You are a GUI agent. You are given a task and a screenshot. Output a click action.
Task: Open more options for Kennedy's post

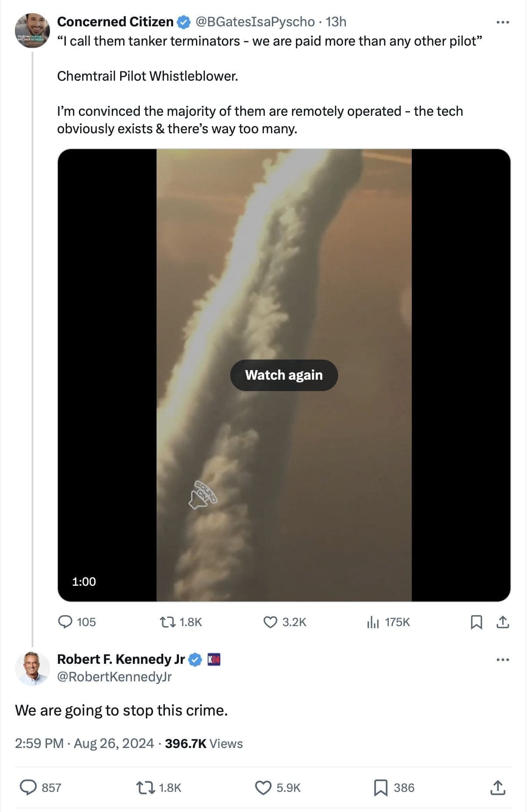(503, 659)
